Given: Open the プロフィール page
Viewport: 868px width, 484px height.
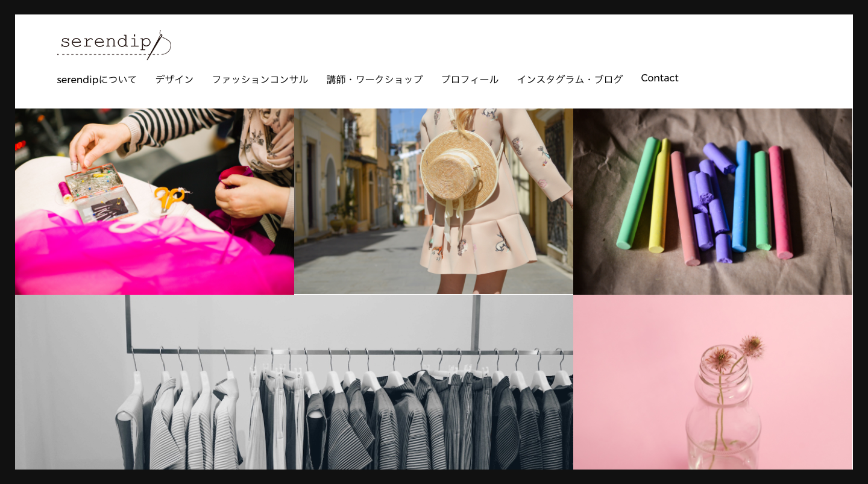Looking at the screenshot, I should 470,79.
